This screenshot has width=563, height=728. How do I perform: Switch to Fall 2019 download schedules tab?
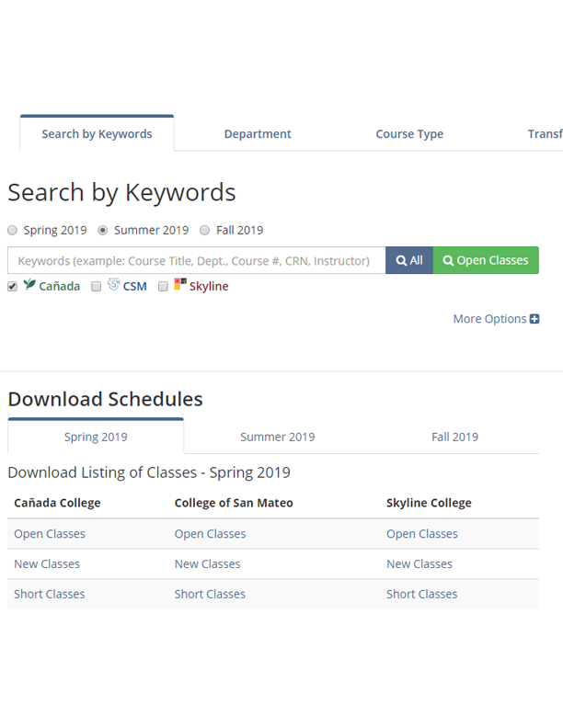coord(454,437)
